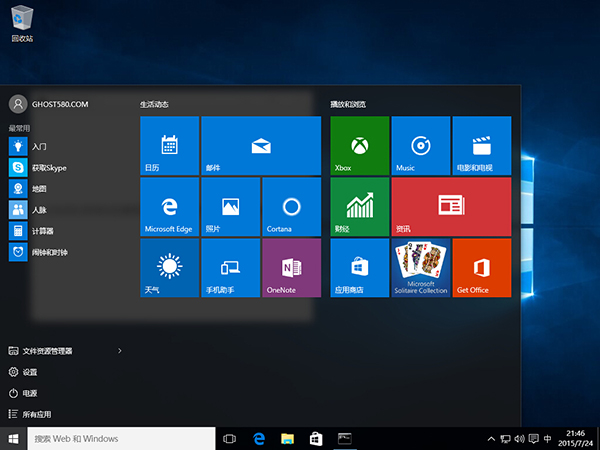The image size is (600, 450).
Task: Expand 文件资源管理器 jump list arrow
Action: tap(120, 351)
